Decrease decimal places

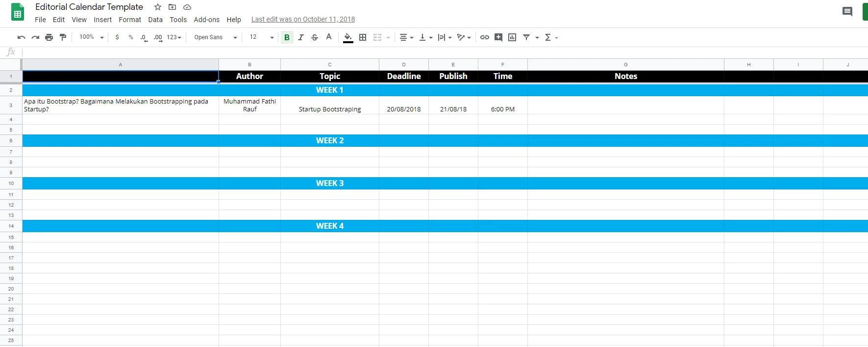pyautogui.click(x=144, y=37)
